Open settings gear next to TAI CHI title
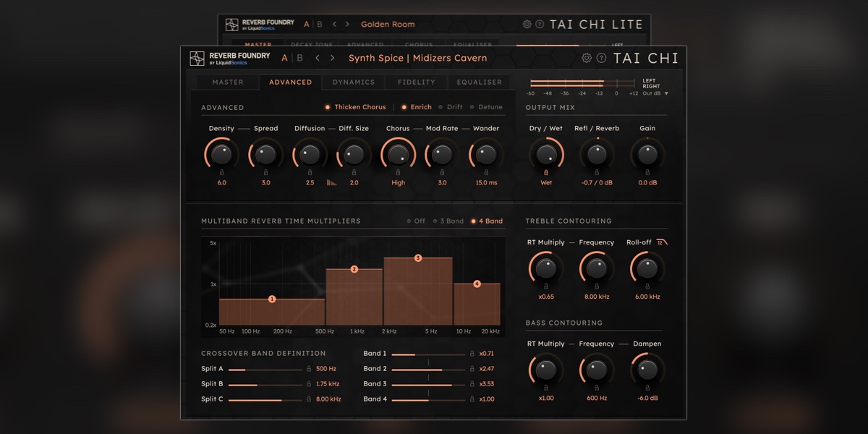 click(x=587, y=58)
